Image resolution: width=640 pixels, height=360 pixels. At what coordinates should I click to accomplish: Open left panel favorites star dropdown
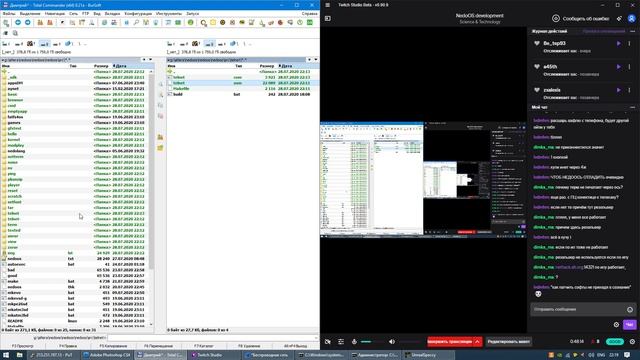pos(144,60)
